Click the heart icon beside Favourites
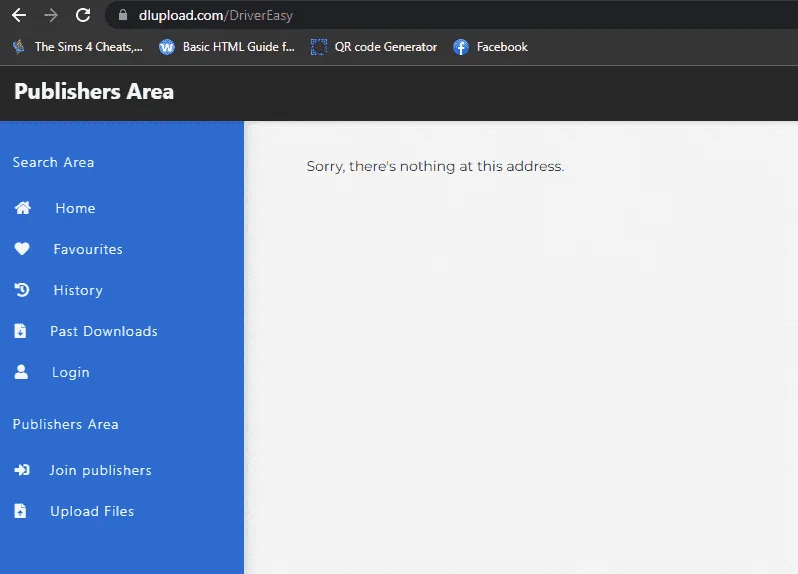Screen dimensions: 798x574 click(22, 248)
